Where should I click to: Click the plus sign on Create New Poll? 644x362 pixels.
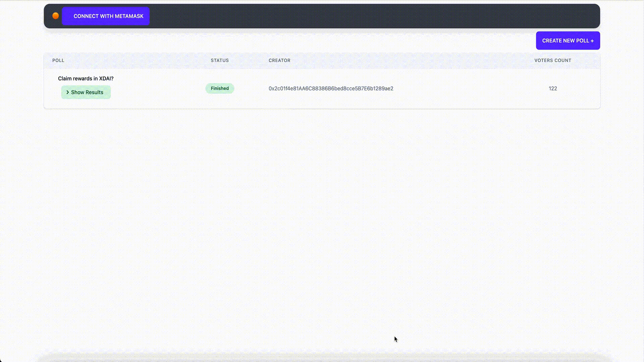point(592,41)
